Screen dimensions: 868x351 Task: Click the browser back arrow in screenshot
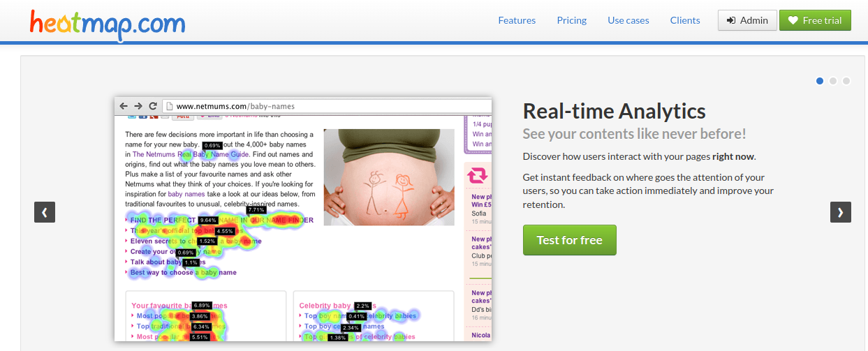coord(124,106)
